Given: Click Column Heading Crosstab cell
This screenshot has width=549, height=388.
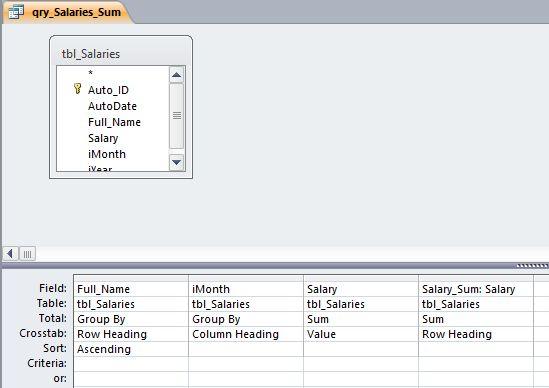Looking at the screenshot, I should (x=246, y=334).
